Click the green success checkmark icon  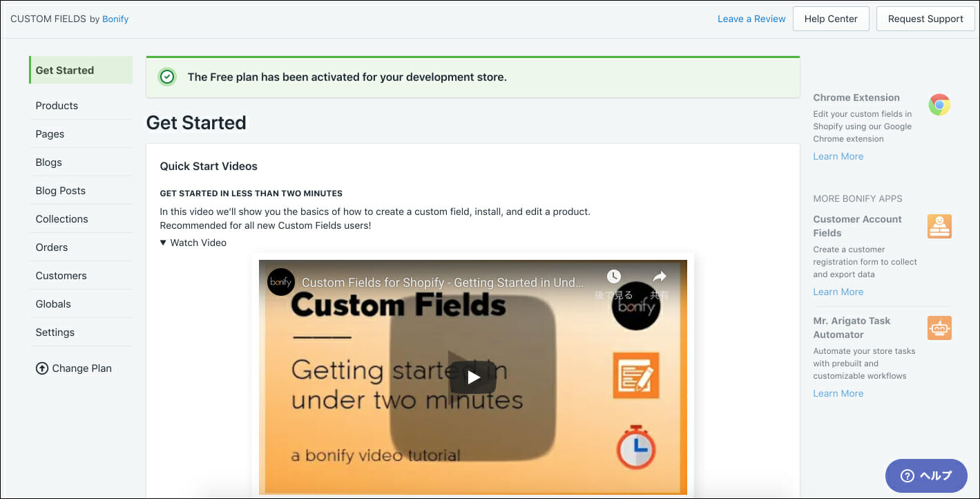coord(167,77)
